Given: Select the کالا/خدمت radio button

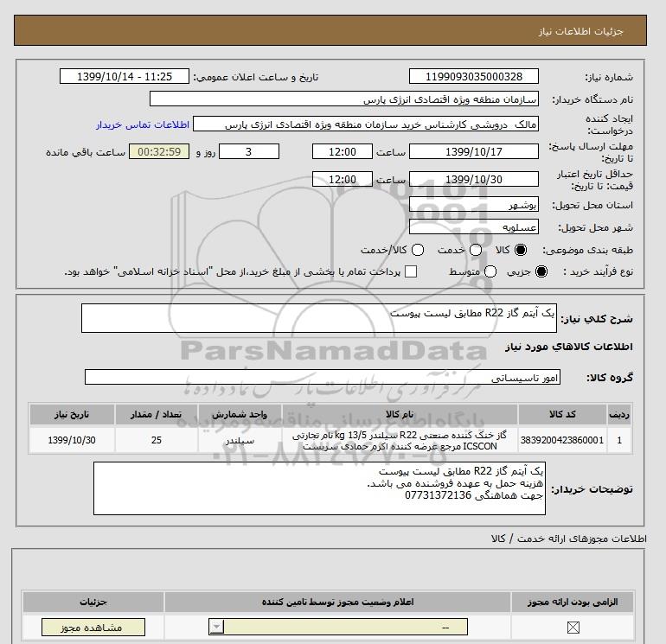Looking at the screenshot, I should (418, 250).
